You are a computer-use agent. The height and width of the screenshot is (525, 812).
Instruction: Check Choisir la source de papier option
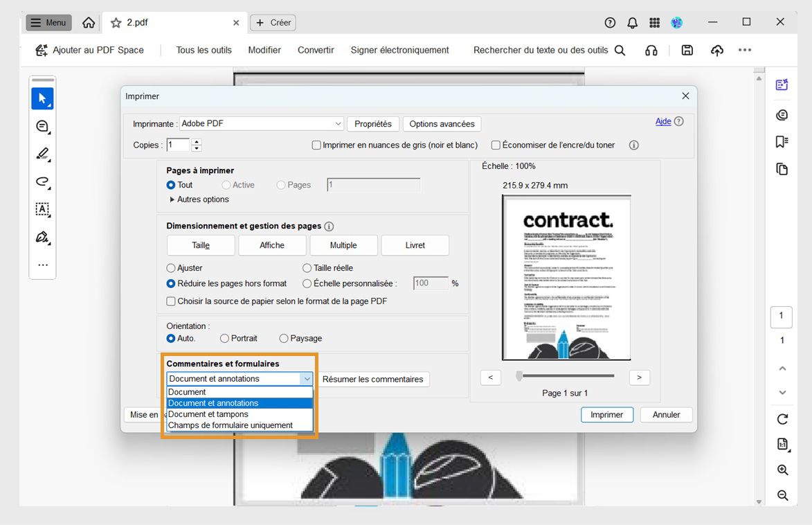point(170,301)
